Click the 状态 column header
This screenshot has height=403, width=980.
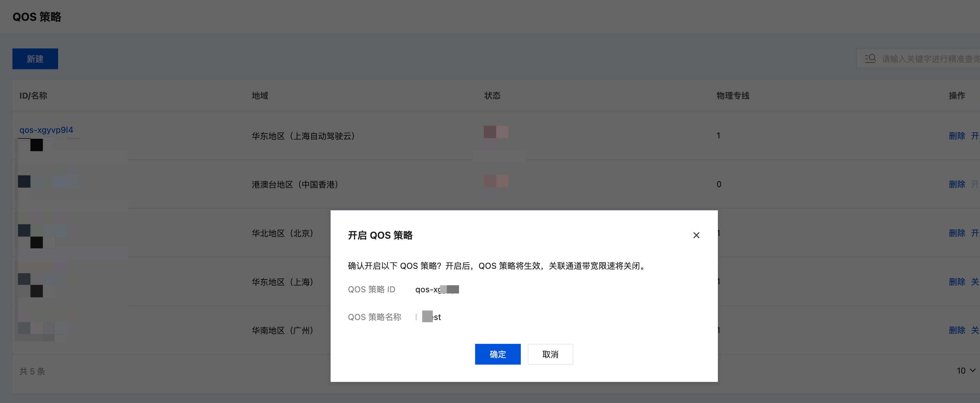coord(492,95)
